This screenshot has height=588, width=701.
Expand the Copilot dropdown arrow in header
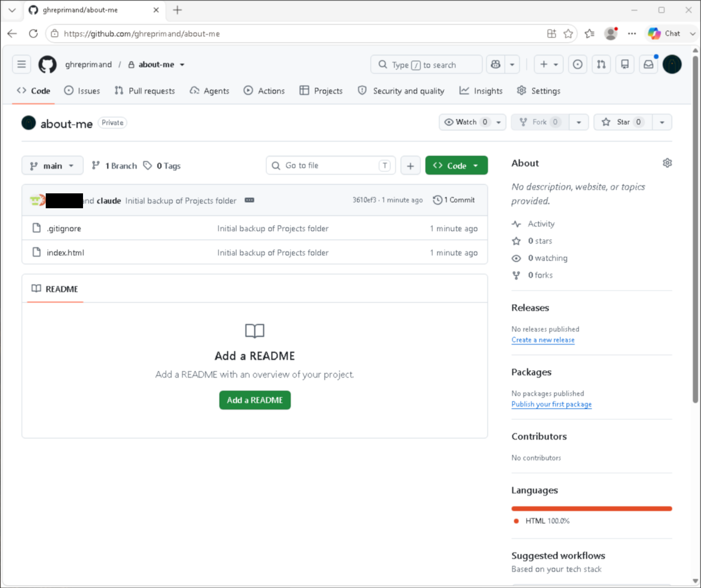512,65
